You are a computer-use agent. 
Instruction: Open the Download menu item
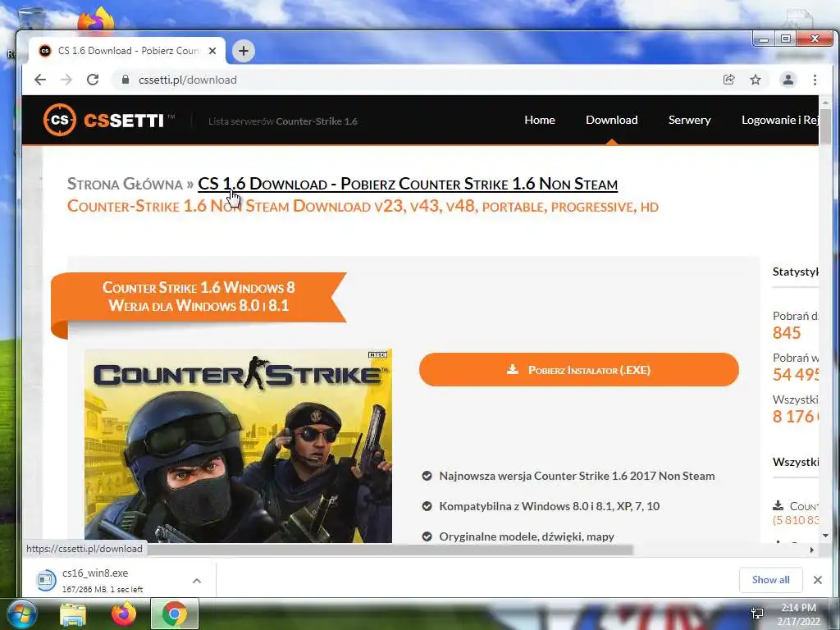[x=611, y=120]
